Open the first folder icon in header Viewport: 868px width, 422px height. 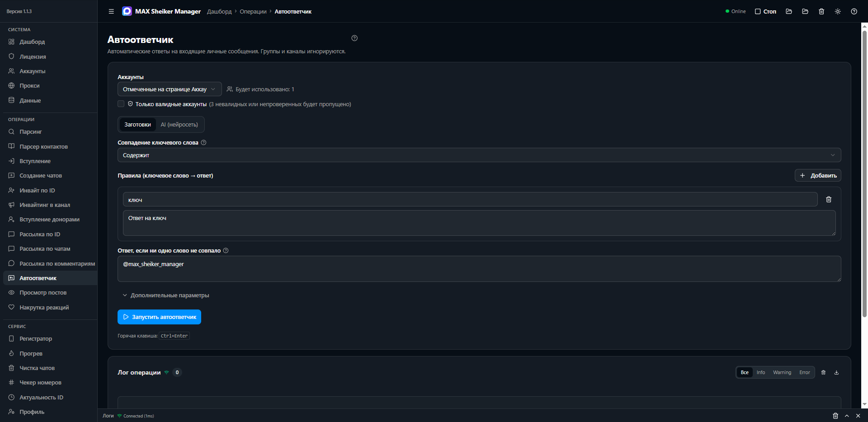(789, 11)
